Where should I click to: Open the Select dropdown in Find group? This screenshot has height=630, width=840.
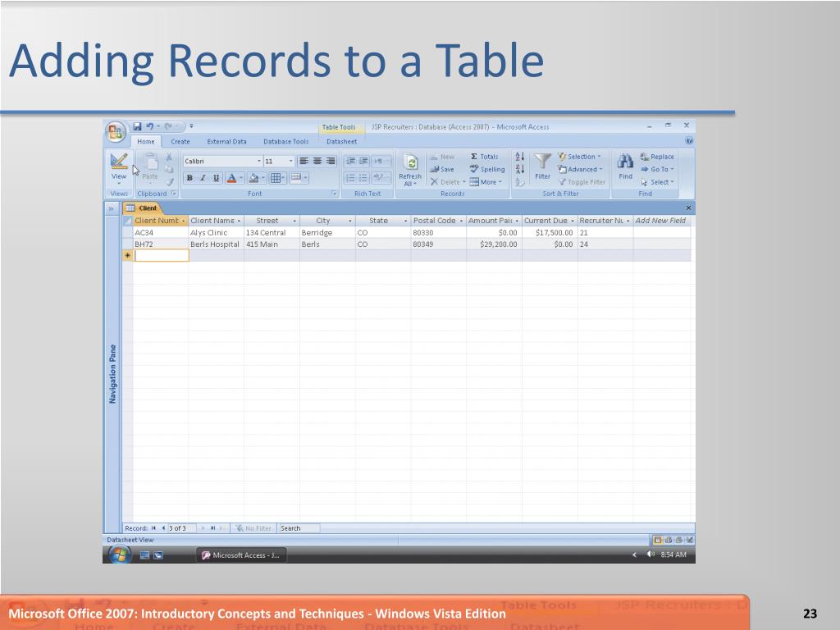pyautogui.click(x=657, y=182)
